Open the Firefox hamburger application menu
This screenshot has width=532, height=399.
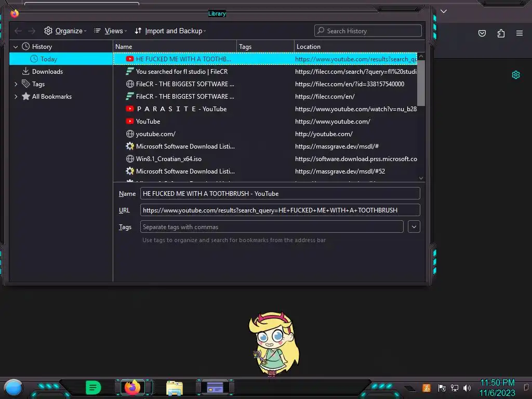coord(520,33)
